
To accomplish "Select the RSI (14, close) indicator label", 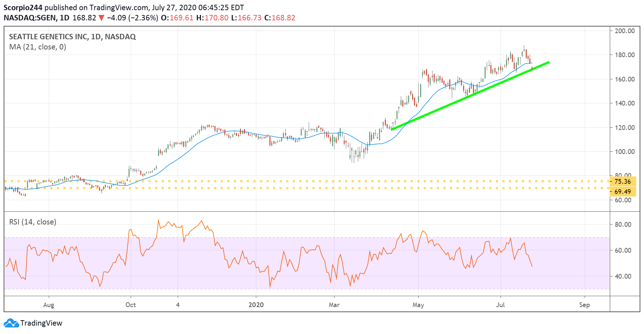I will [33, 222].
